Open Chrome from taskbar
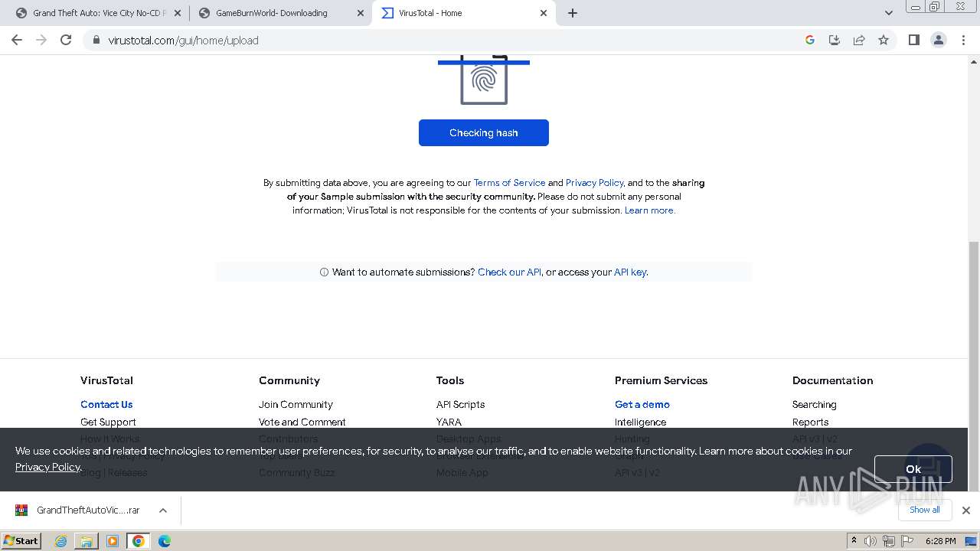 pos(139,541)
